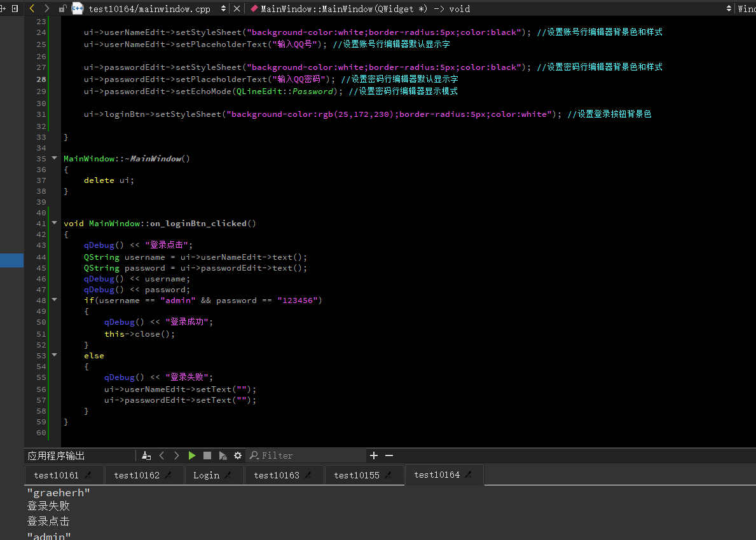Open filter options via magnifier icon
This screenshot has height=540, width=756.
254,456
